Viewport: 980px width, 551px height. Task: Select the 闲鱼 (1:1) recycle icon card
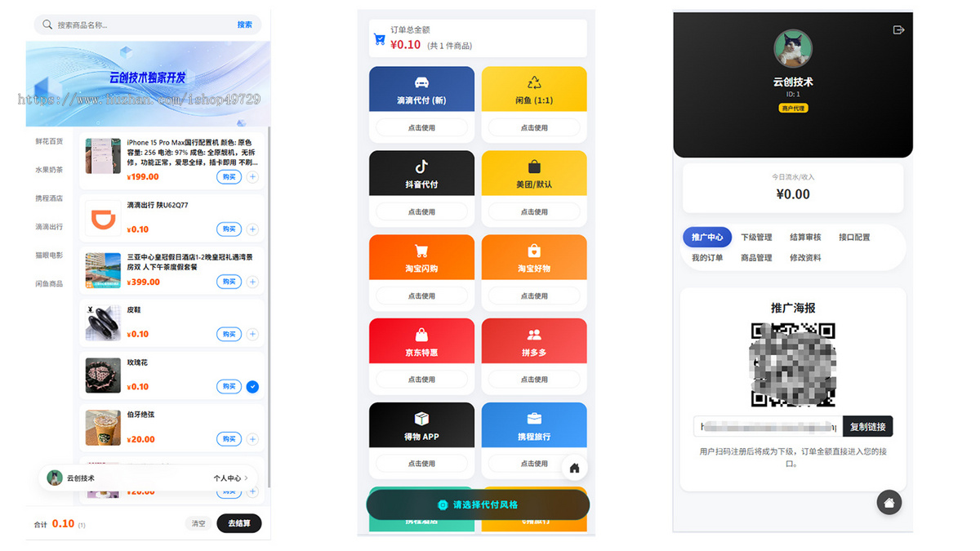[x=534, y=89]
